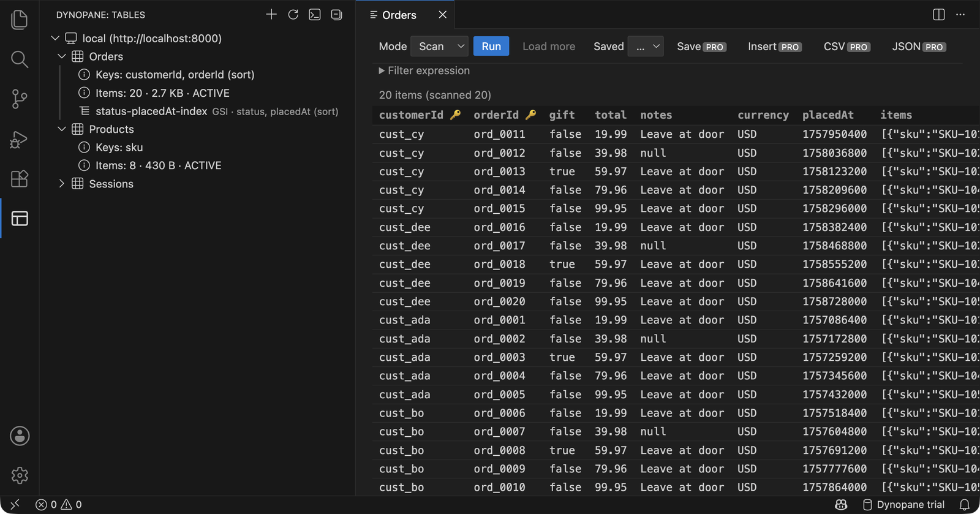The height and width of the screenshot is (514, 980).
Task: Click the collapse all icon in Tables header
Action: click(x=336, y=15)
